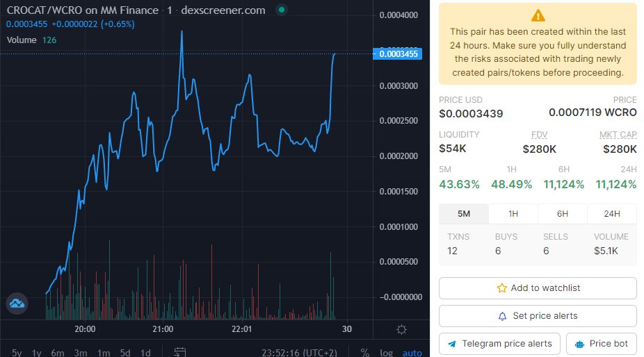Toggle auto scale on the chart
Viewport: 644px width, 357px height.
[412, 353]
